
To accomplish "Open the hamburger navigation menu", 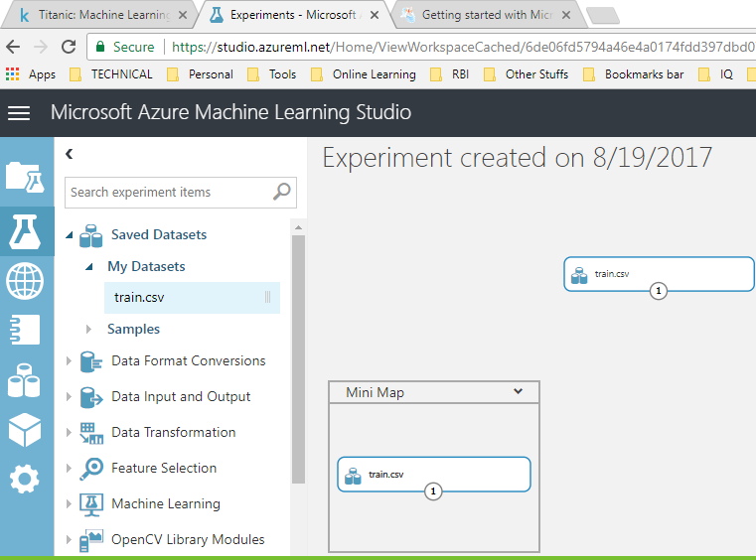I will click(x=19, y=113).
